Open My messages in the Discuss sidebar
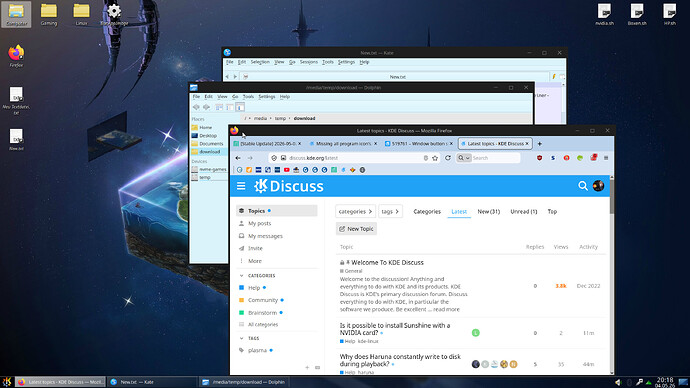This screenshot has width=690, height=388. pyautogui.click(x=265, y=236)
